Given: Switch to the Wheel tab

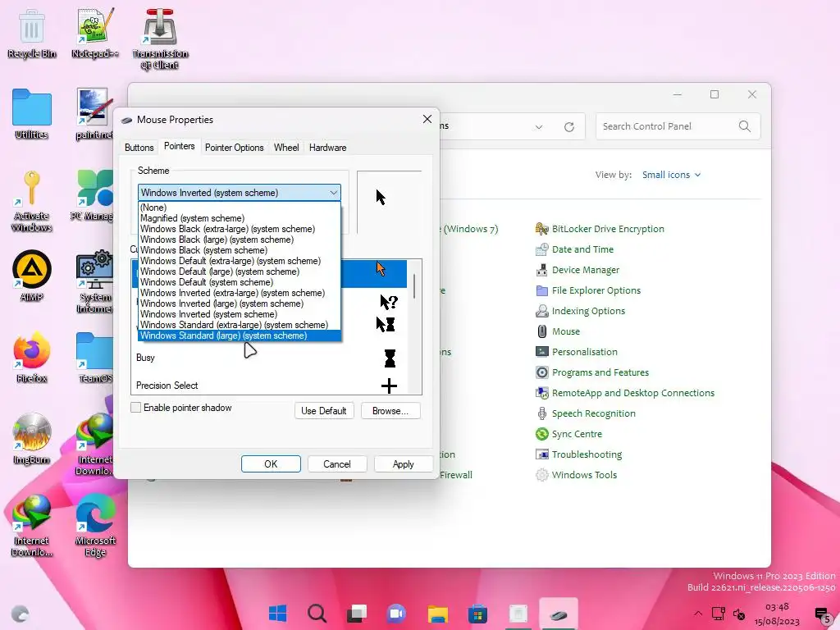Looking at the screenshot, I should (x=286, y=148).
